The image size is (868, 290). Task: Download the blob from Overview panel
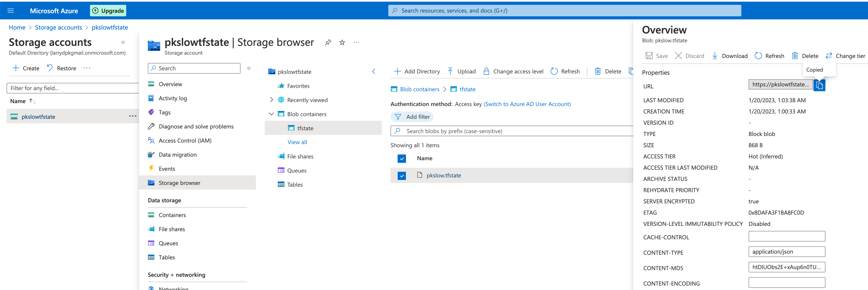729,56
